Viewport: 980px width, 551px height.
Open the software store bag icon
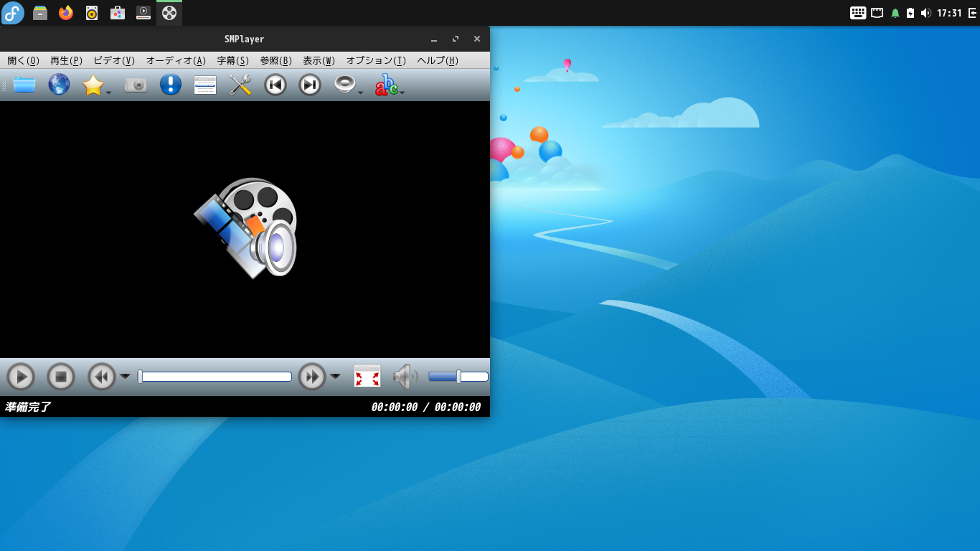click(118, 13)
